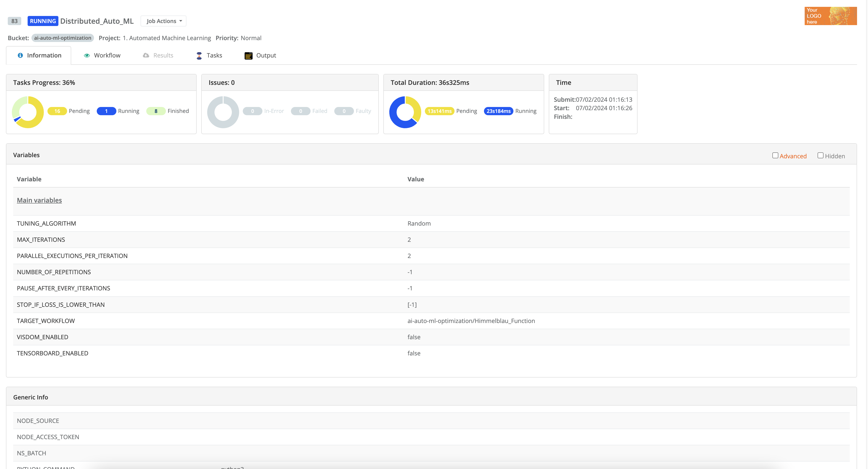868x469 pixels.
Task: Click the job ID 83 badge
Action: pyautogui.click(x=14, y=21)
